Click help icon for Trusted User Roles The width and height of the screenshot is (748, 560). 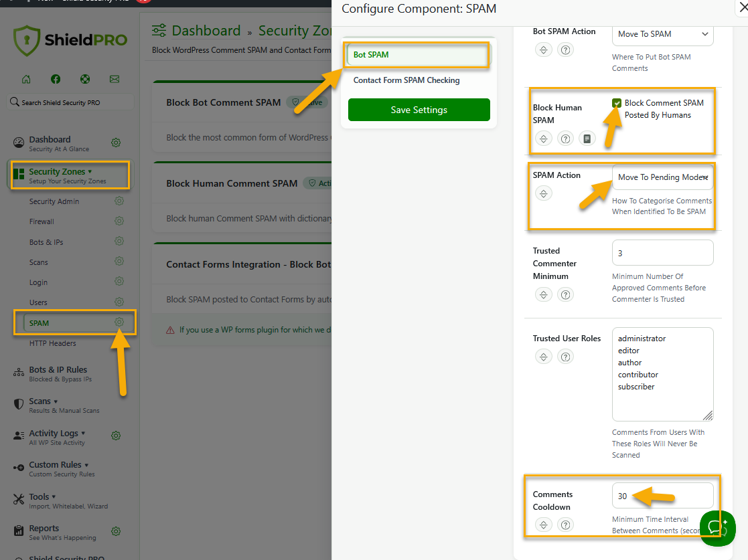565,357
